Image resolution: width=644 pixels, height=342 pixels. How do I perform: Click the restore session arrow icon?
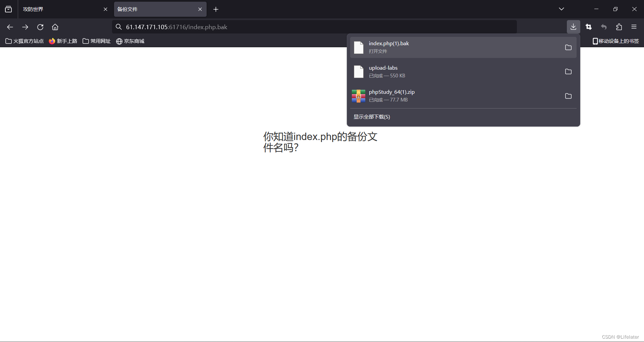[604, 27]
